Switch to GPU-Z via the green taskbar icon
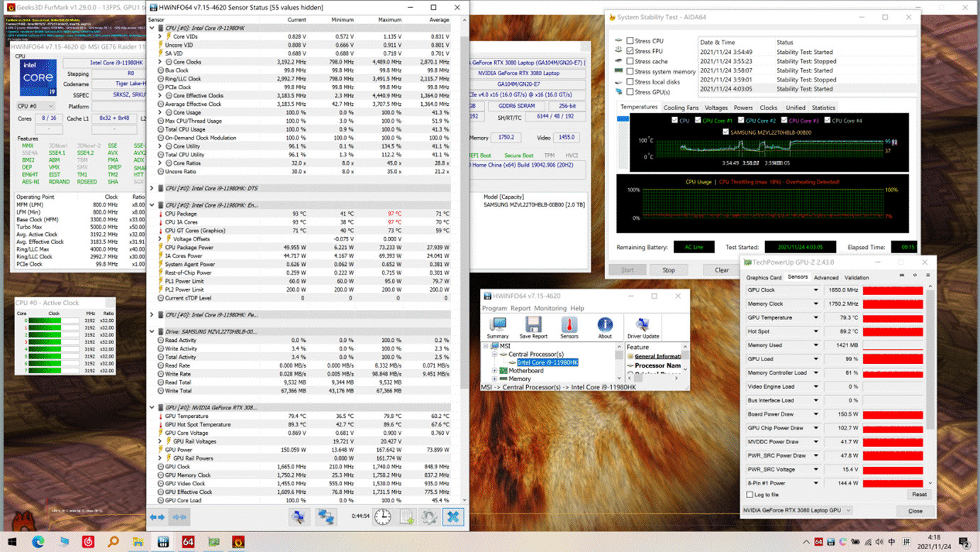This screenshot has height=552, width=980. point(213,541)
